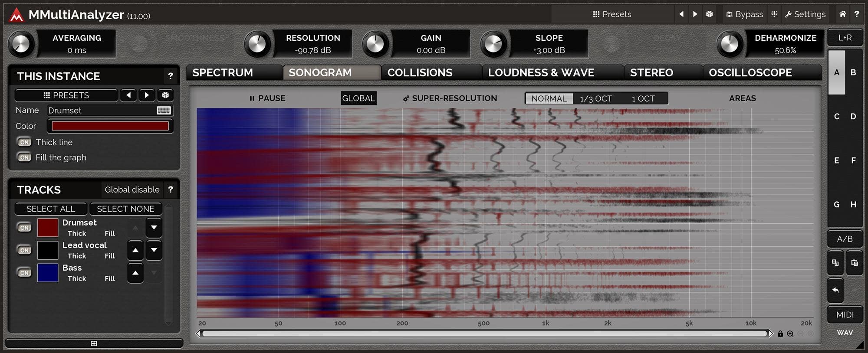Image resolution: width=868 pixels, height=353 pixels.
Task: Click the horizontal frequency zoom scrollbar
Action: click(x=485, y=333)
